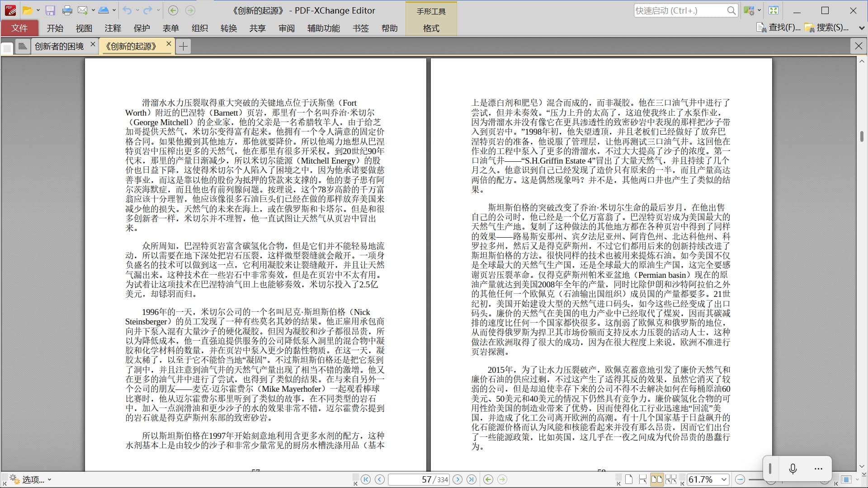
Task: Expand the Open file dropdown arrow
Action: pyautogui.click(x=38, y=10)
